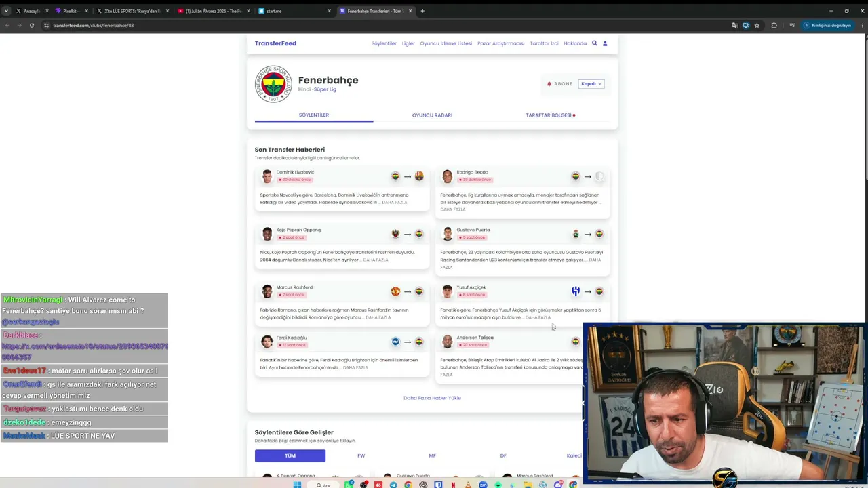The width and height of the screenshot is (868, 488).
Task: Open the browser three-dot menu
Action: (x=863, y=25)
